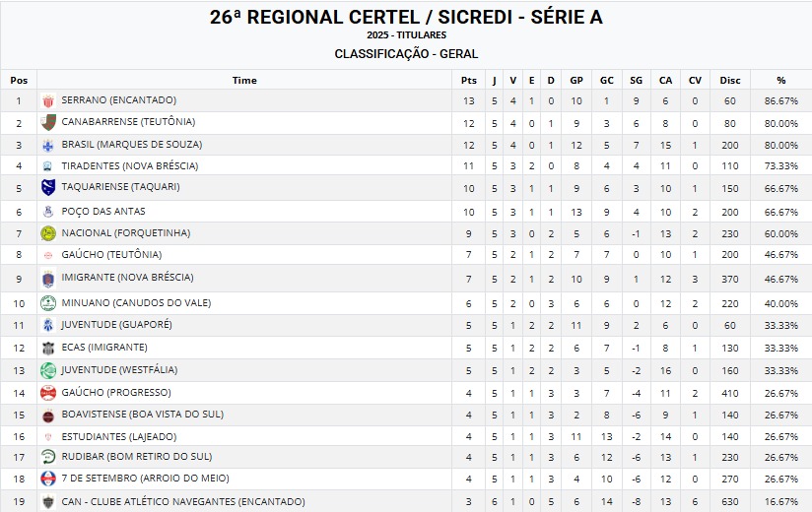This screenshot has width=812, height=512.
Task: Click the CAN Navegantes team crest
Action: (x=48, y=502)
